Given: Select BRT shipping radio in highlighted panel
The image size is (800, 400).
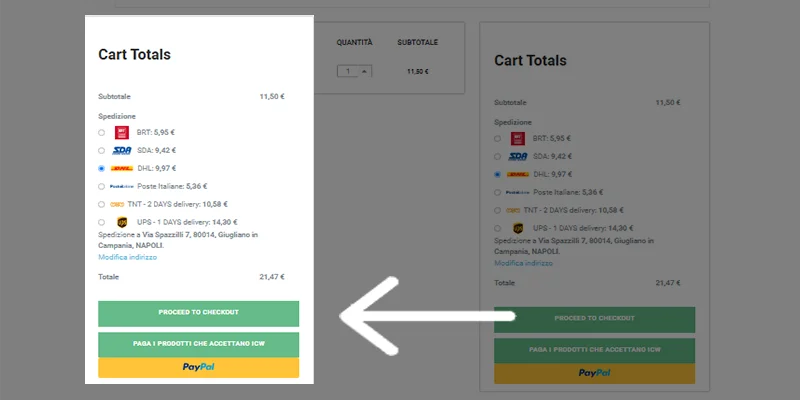Looking at the screenshot, I should pos(102,132).
